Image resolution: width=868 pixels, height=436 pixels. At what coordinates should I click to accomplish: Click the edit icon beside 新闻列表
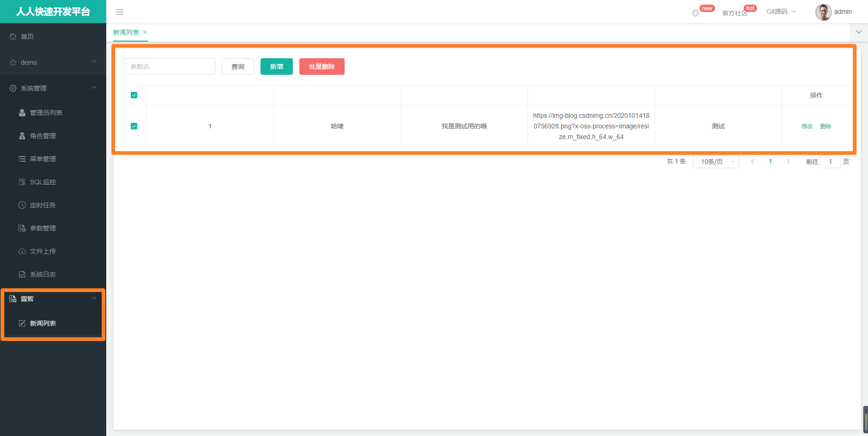(22, 323)
